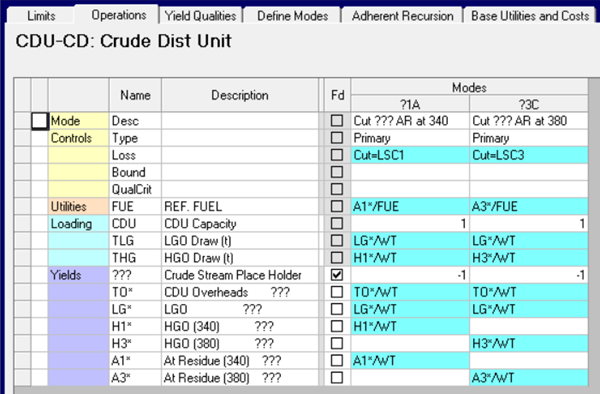
Task: Select H3*/WT cell in THG row
Action: coord(529,257)
